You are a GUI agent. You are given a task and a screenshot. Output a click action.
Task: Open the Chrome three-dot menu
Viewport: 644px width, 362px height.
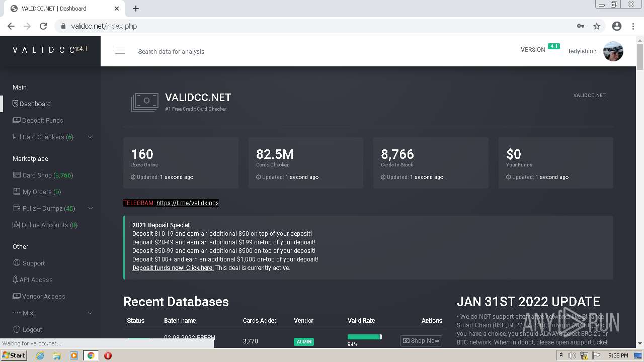pyautogui.click(x=633, y=26)
